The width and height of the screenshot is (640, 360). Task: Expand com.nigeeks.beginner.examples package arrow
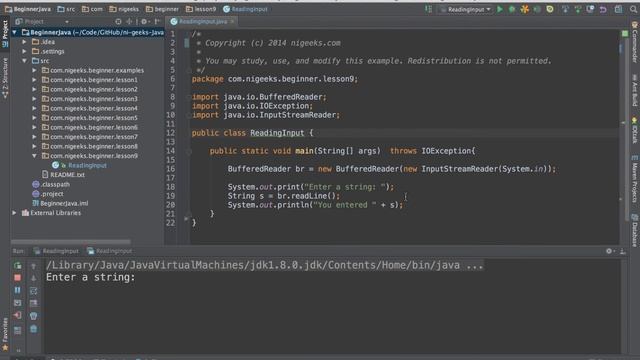click(x=34, y=70)
